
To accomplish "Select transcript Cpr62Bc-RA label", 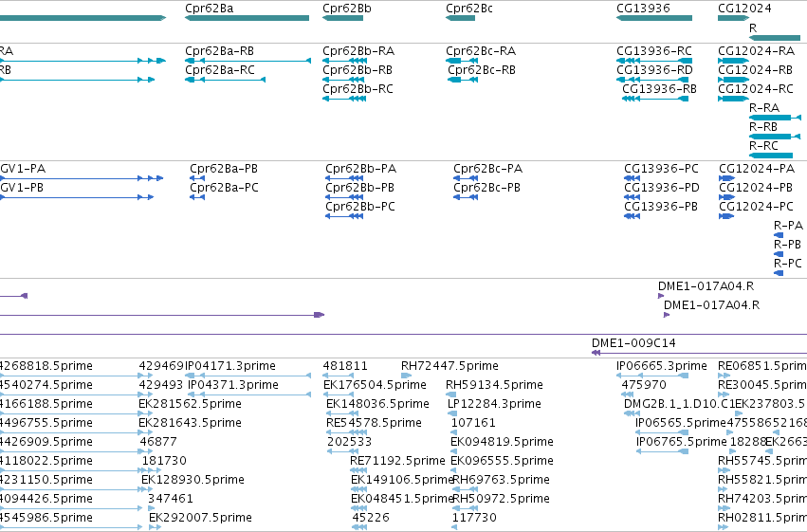I will click(x=481, y=51).
